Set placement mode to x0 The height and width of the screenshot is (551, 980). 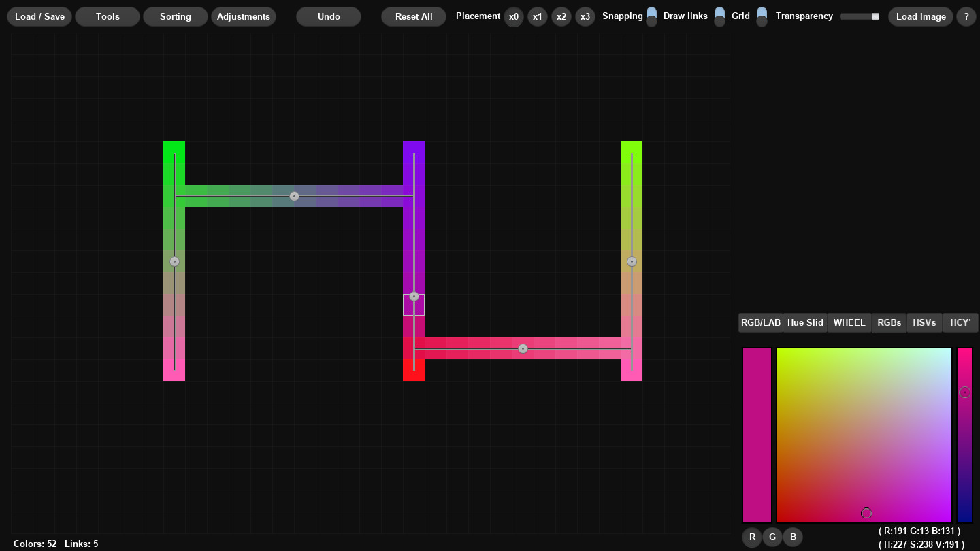coord(514,16)
